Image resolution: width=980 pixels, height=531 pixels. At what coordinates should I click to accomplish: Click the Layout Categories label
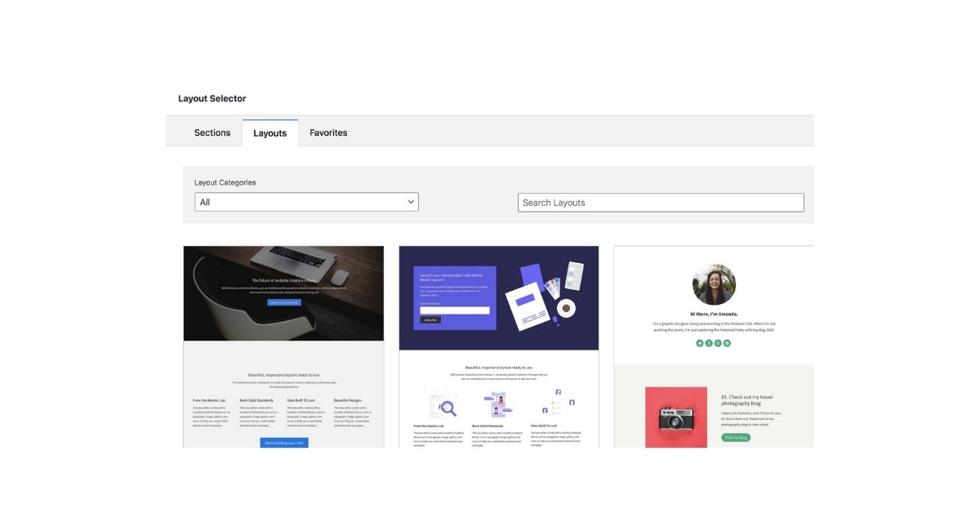(225, 182)
